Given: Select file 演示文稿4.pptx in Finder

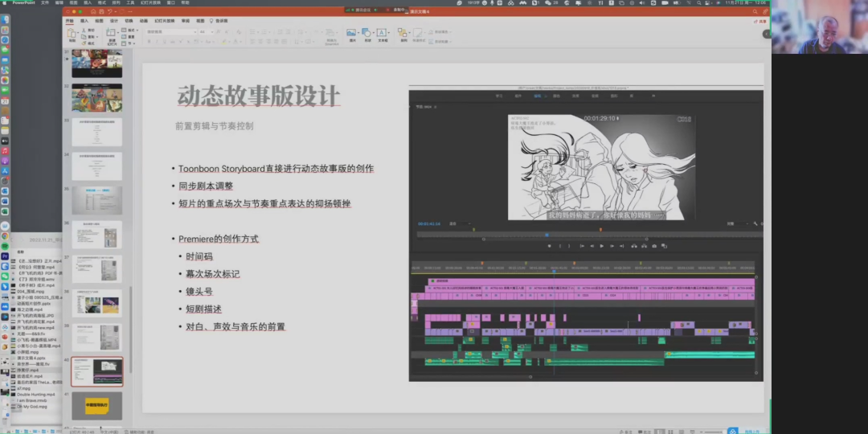Looking at the screenshot, I should 31,358.
